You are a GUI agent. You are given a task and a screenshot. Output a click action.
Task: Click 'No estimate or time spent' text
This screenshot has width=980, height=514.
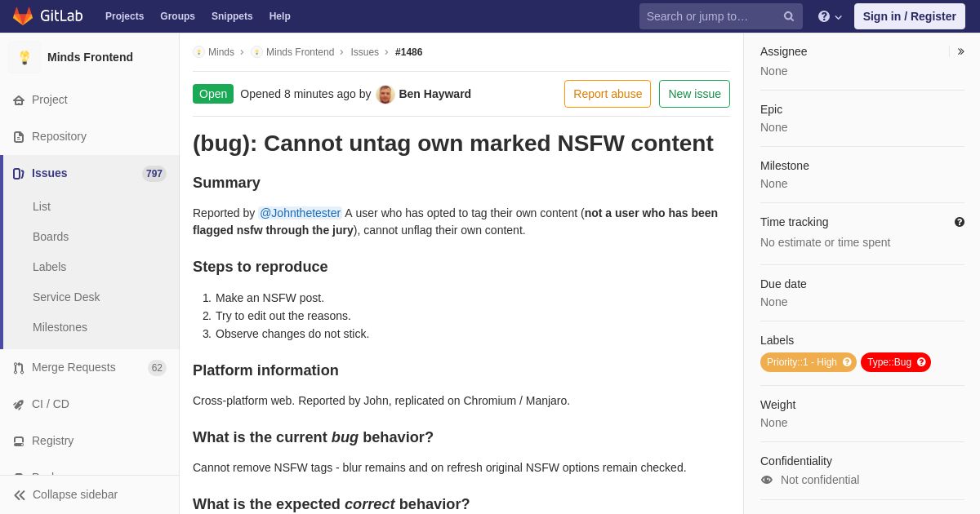(825, 242)
